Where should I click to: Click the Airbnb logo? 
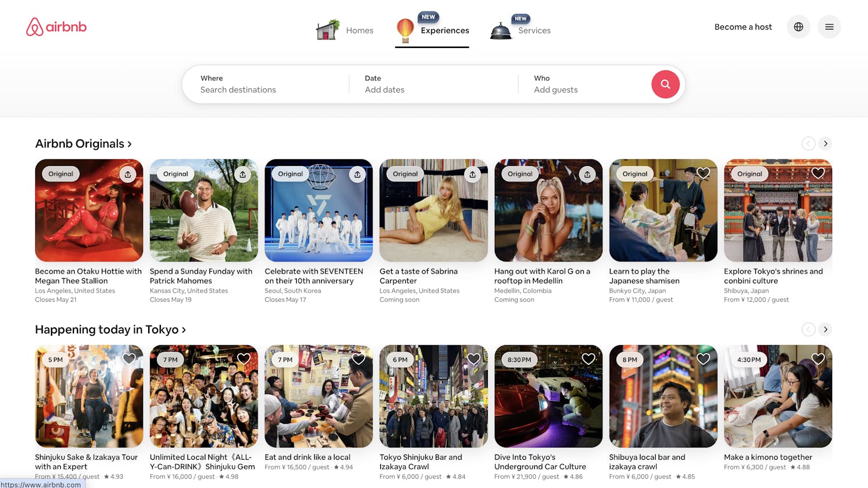[56, 27]
